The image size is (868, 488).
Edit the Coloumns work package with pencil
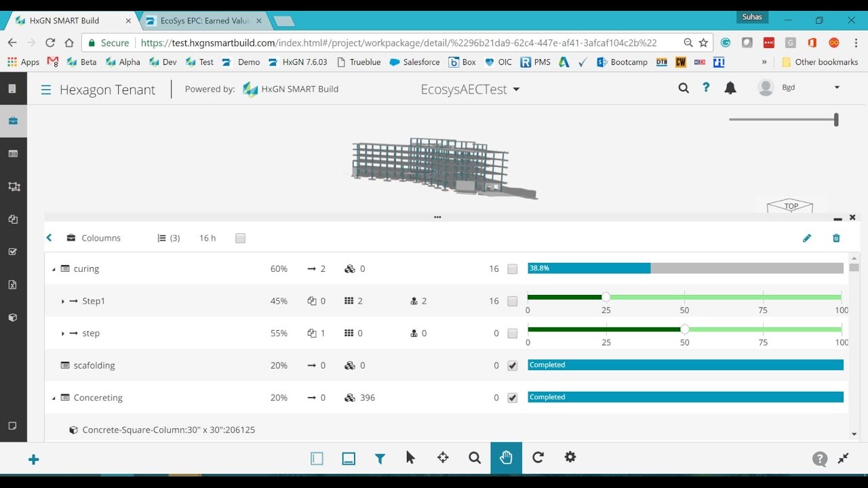807,238
